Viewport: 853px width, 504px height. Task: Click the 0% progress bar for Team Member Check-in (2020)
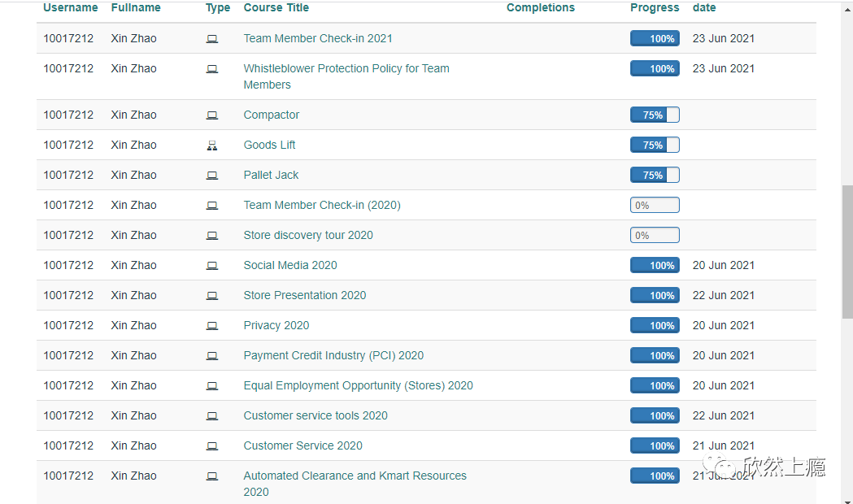tap(655, 206)
